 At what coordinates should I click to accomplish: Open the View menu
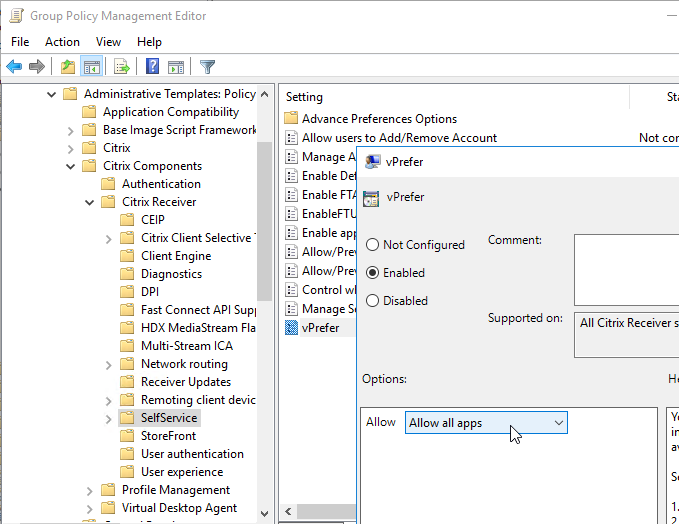click(x=108, y=42)
